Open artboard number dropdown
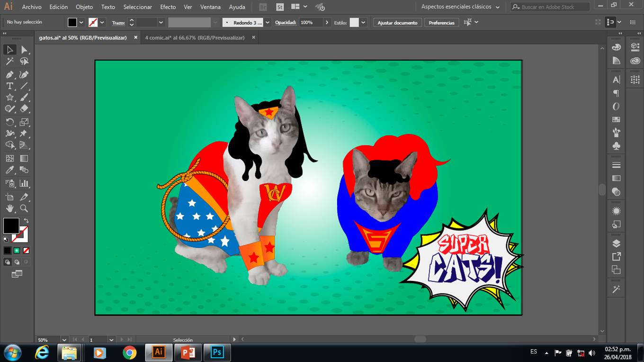The image size is (644, 362). click(x=111, y=340)
